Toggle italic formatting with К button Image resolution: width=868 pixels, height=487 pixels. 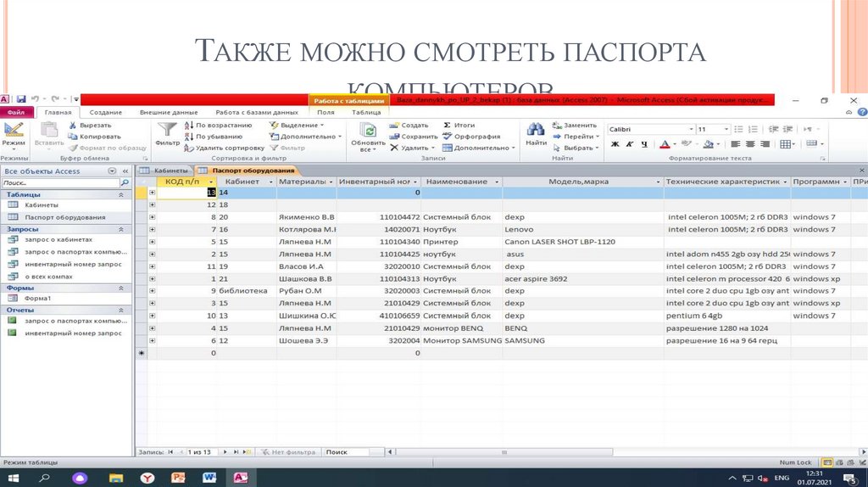pyautogui.click(x=629, y=144)
